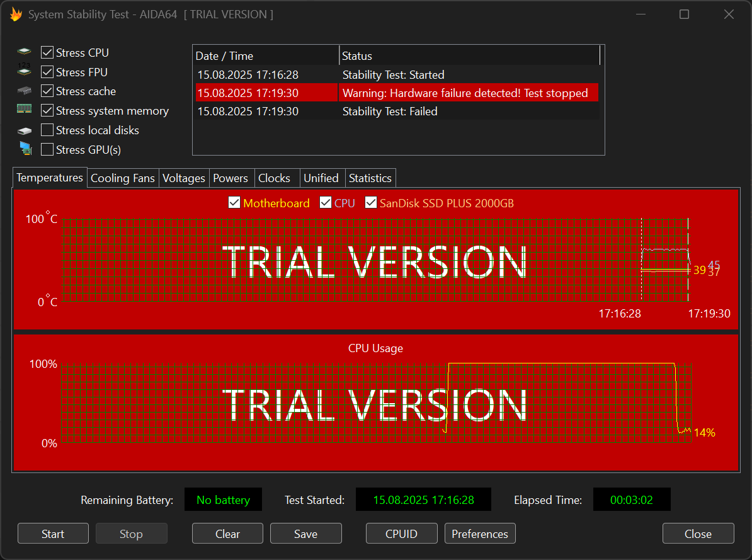Click the CPU chip icon beside Stress CPU

point(25,52)
